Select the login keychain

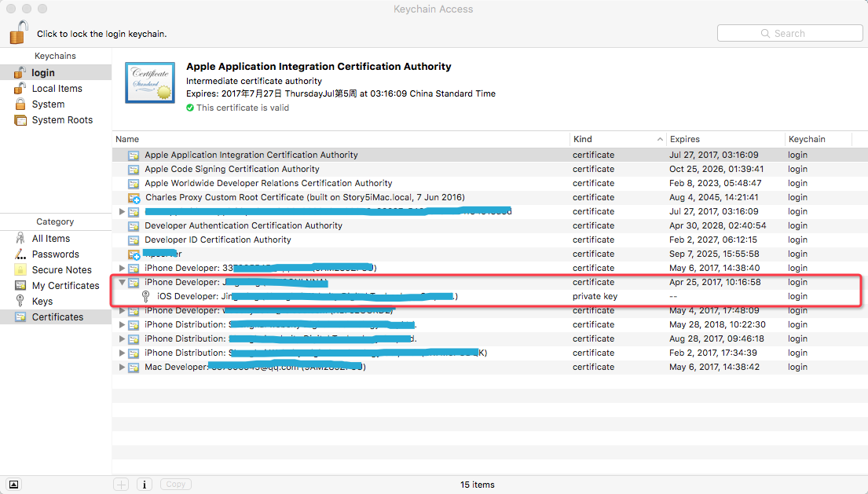point(55,72)
